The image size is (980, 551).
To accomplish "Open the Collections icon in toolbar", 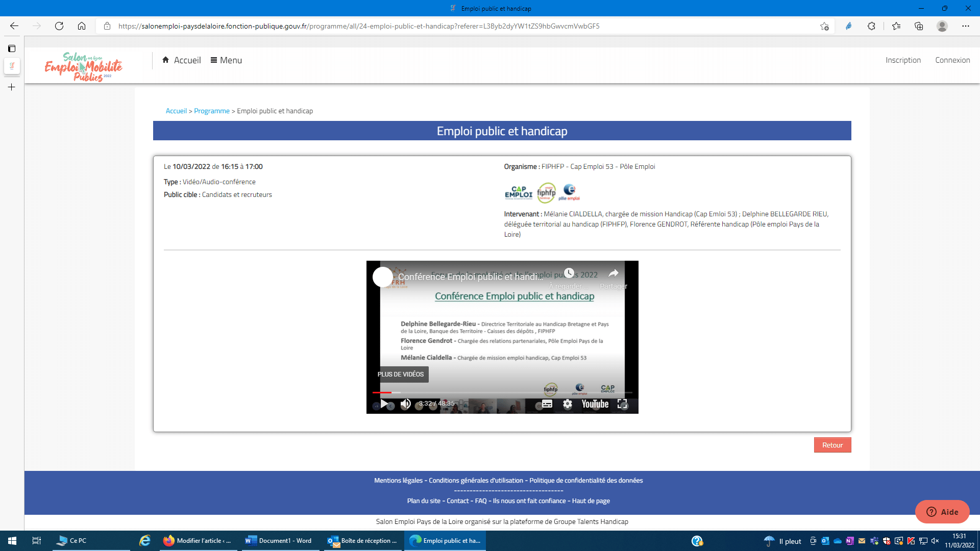I will (919, 26).
